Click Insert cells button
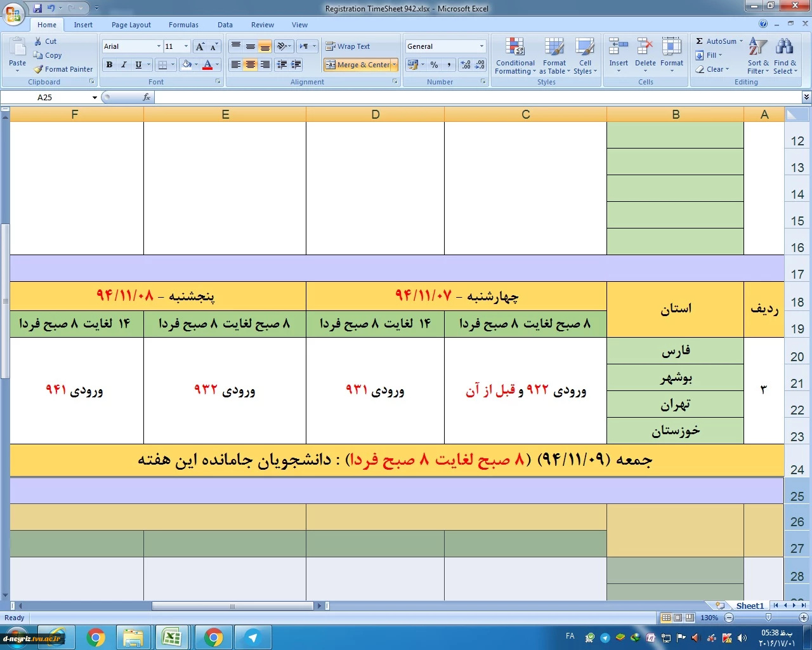The height and width of the screenshot is (650, 812). click(619, 56)
